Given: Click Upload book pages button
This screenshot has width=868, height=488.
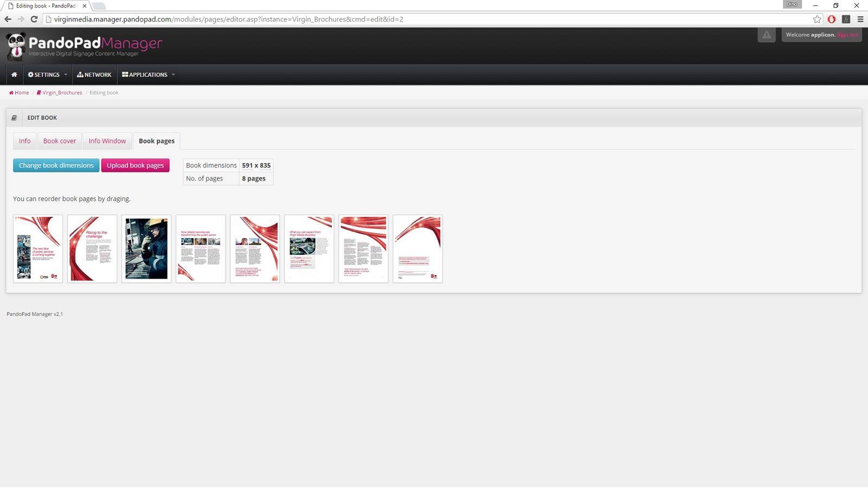Looking at the screenshot, I should (135, 165).
